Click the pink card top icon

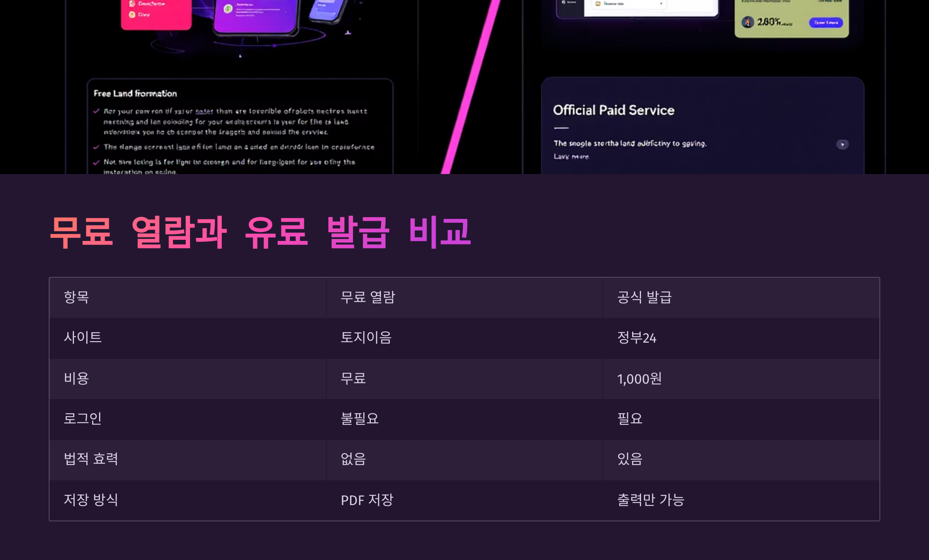pyautogui.click(x=132, y=3)
